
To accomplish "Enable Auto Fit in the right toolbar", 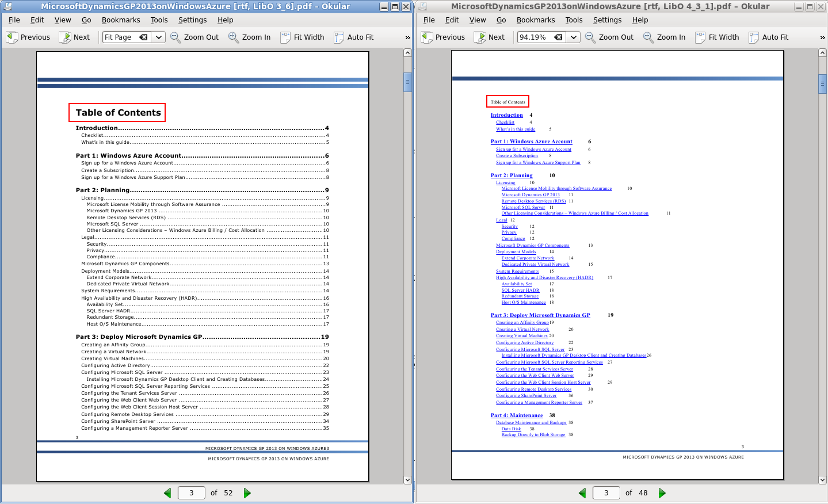I will [x=769, y=37].
